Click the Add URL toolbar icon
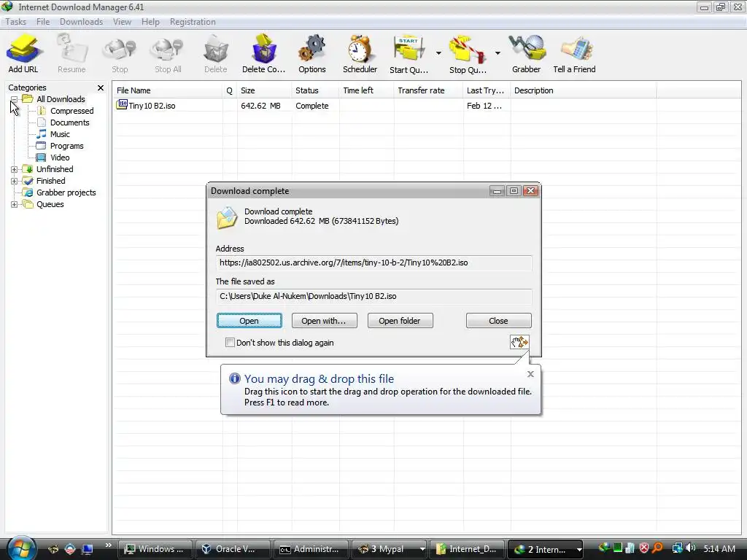 click(x=23, y=49)
